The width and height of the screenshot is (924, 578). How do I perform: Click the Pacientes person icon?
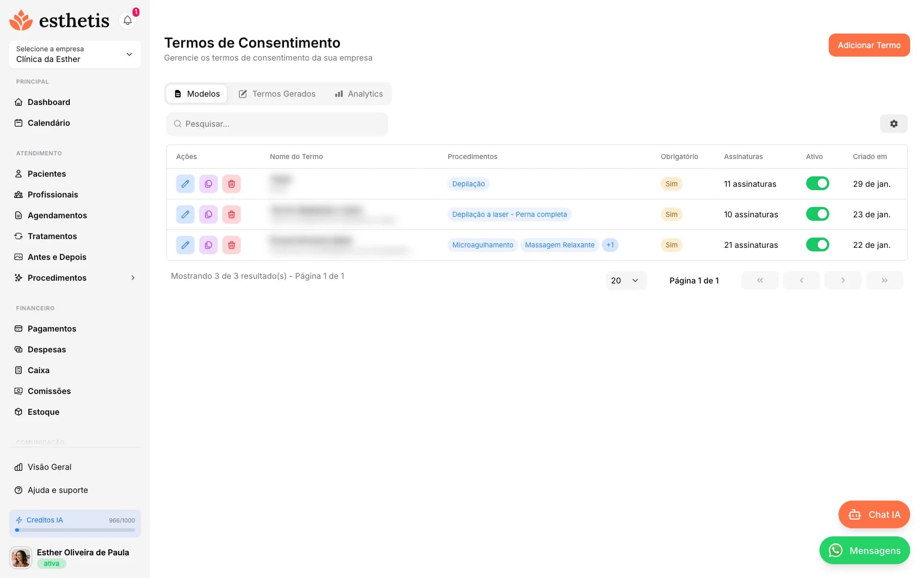tap(18, 174)
